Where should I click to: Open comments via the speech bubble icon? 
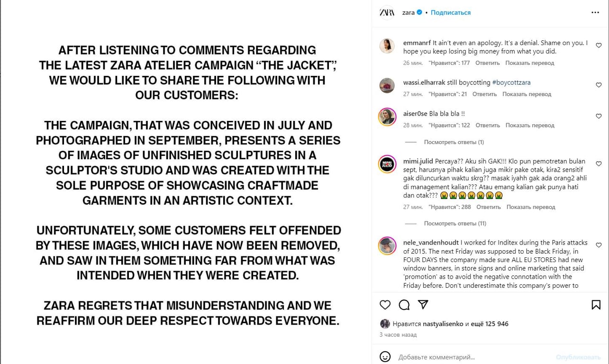pyautogui.click(x=404, y=305)
